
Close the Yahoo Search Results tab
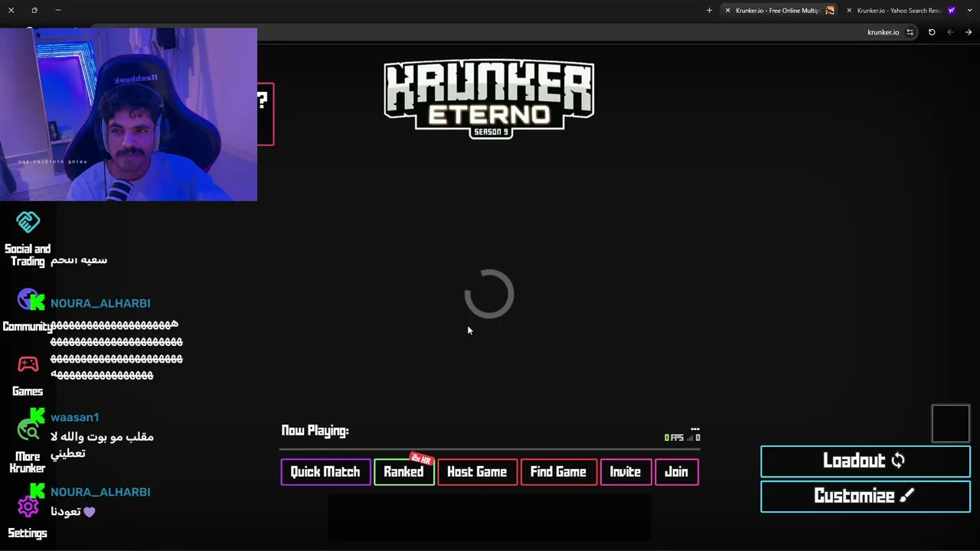tap(849, 10)
